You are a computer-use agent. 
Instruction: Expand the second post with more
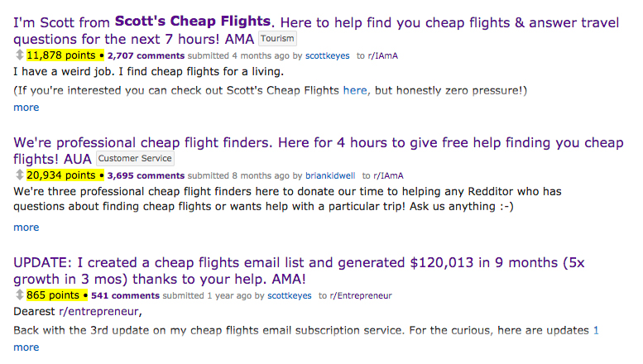26,227
